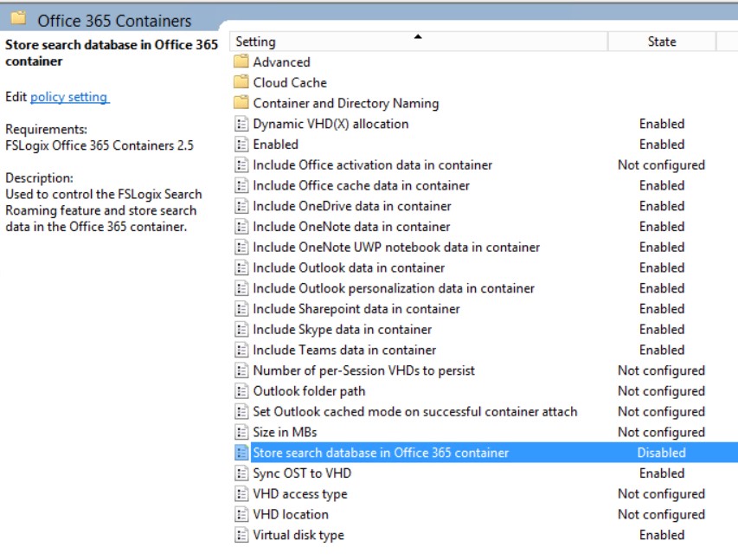Image resolution: width=738 pixels, height=560 pixels.
Task: Select 'Include OneNote UWP notebook data in container'
Action: click(x=396, y=248)
